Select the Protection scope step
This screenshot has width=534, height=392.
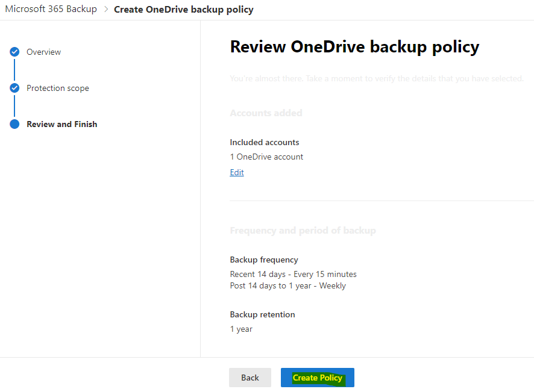(x=57, y=88)
